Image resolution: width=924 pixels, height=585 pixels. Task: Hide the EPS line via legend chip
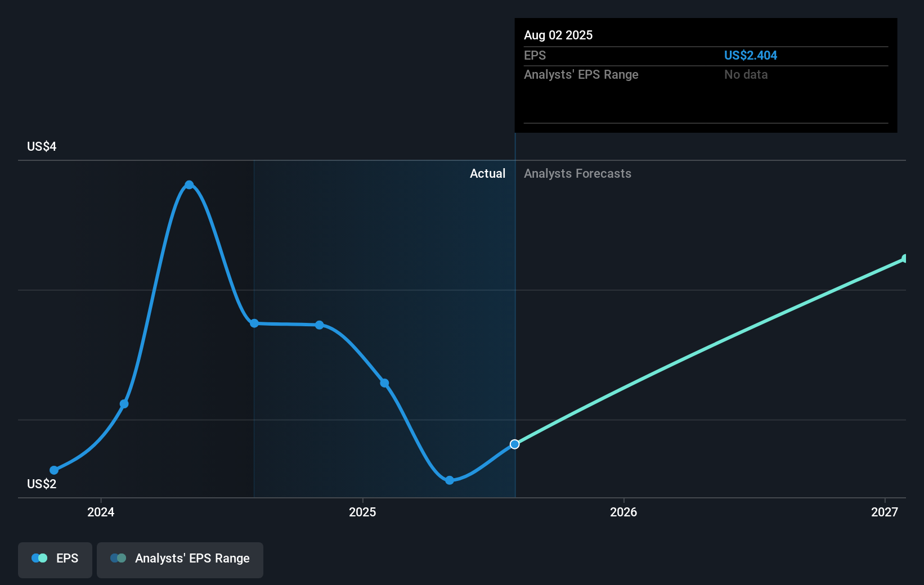pos(55,560)
